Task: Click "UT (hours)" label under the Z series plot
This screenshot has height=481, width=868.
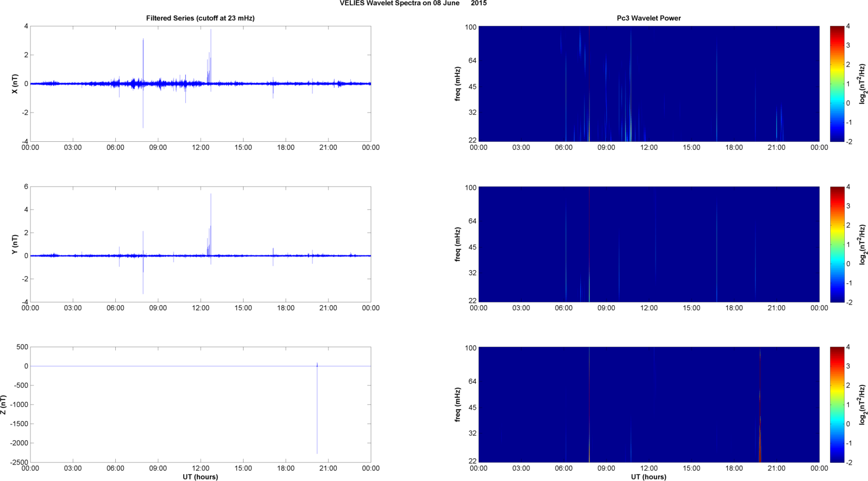Action: click(x=200, y=476)
